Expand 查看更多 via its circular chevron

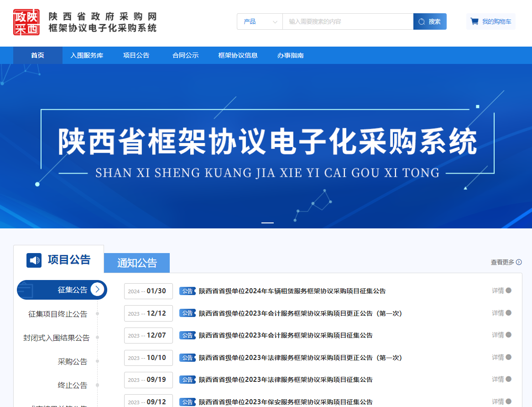(518, 262)
